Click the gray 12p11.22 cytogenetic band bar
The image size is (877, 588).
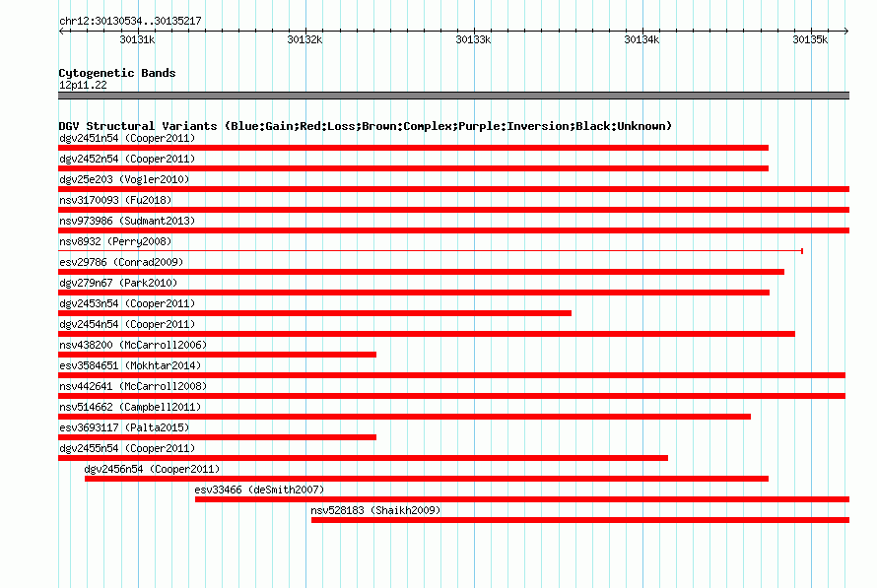point(453,96)
